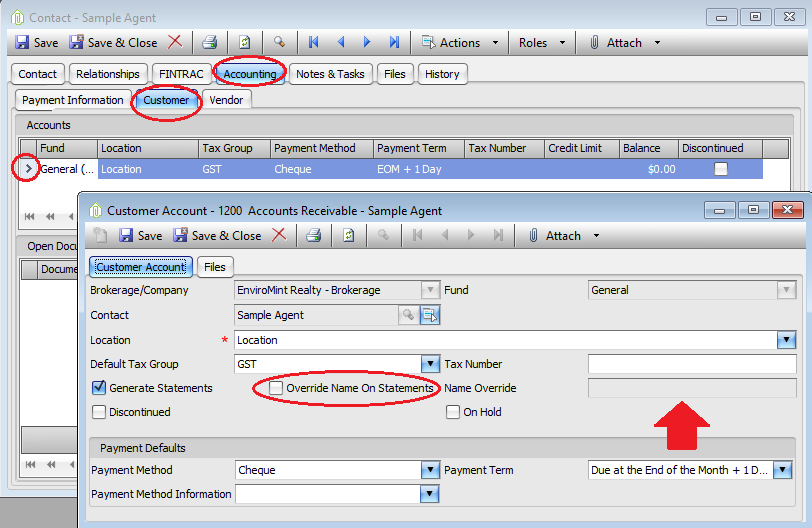Open the Payment Method Cheque dropdown
The image size is (812, 528).
point(430,470)
